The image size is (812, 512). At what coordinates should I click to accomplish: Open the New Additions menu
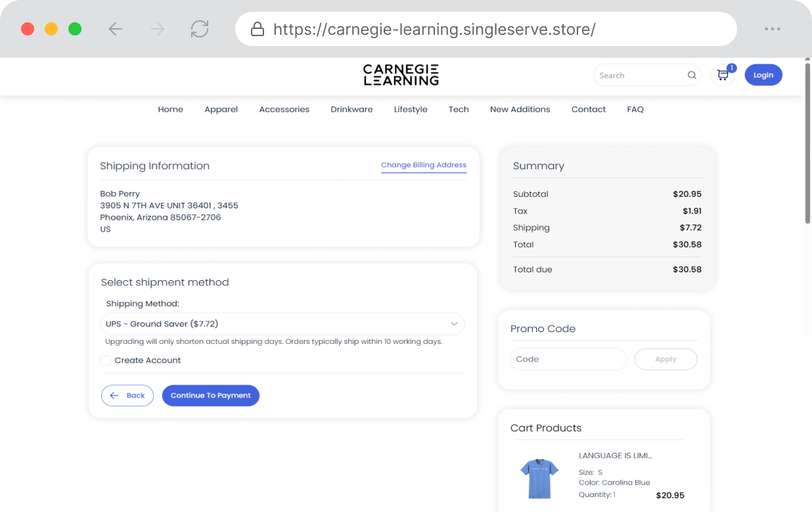point(520,110)
